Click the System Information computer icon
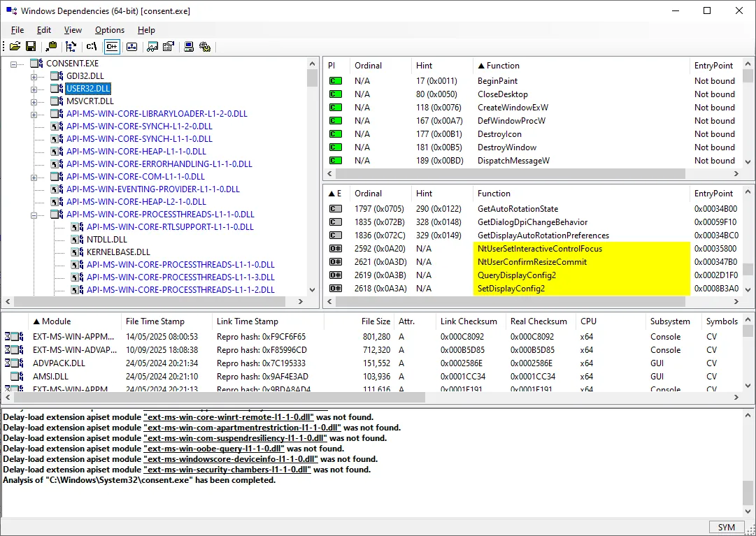 click(189, 47)
